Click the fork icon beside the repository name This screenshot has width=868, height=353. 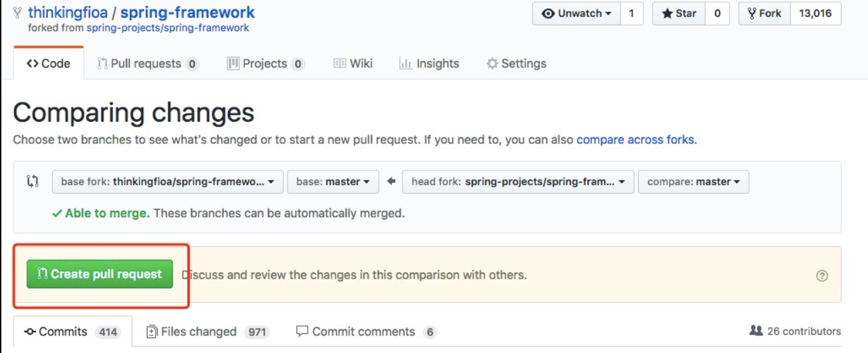click(x=18, y=13)
